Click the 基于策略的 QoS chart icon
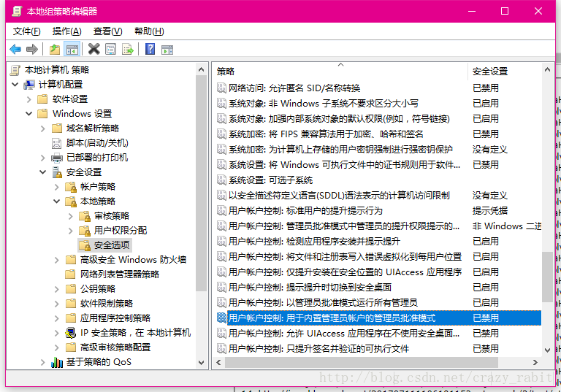This screenshot has width=561, height=392. tap(57, 362)
